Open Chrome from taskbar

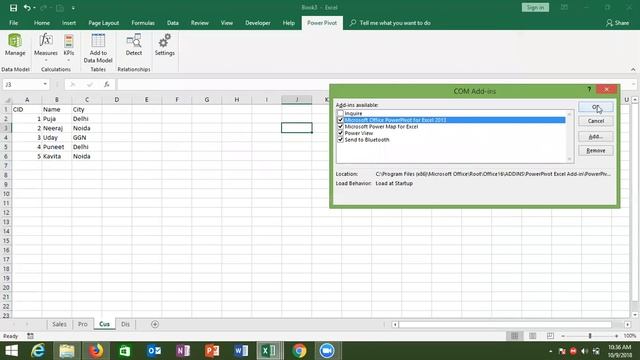[299, 351]
